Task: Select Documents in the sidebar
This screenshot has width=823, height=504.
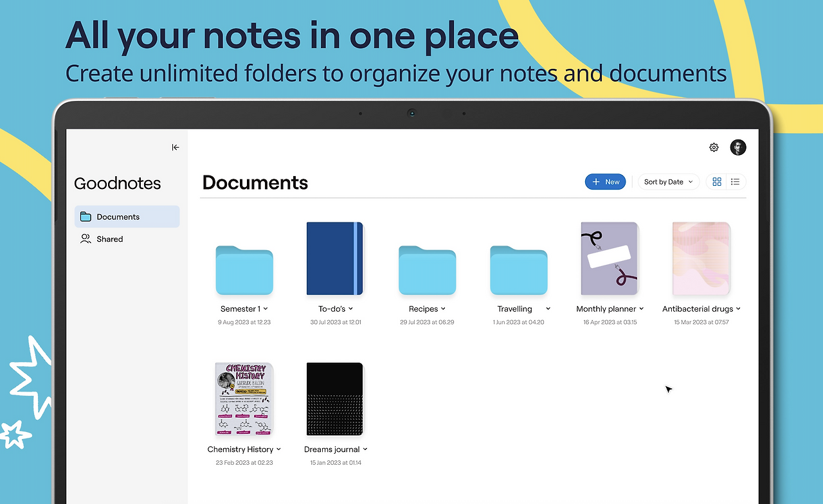Action: pos(127,217)
